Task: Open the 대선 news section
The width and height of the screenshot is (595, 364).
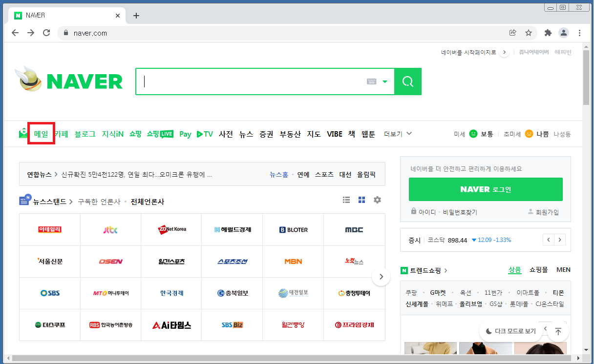Action: pyautogui.click(x=345, y=174)
